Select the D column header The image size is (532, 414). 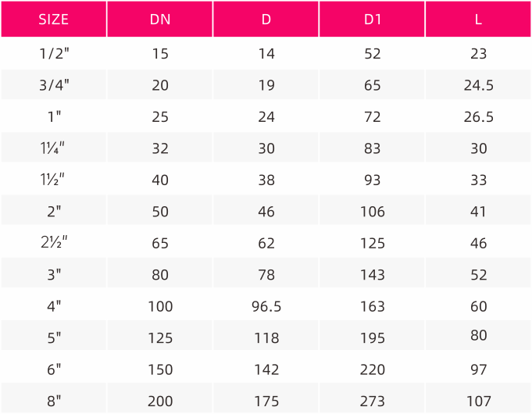[266, 20]
